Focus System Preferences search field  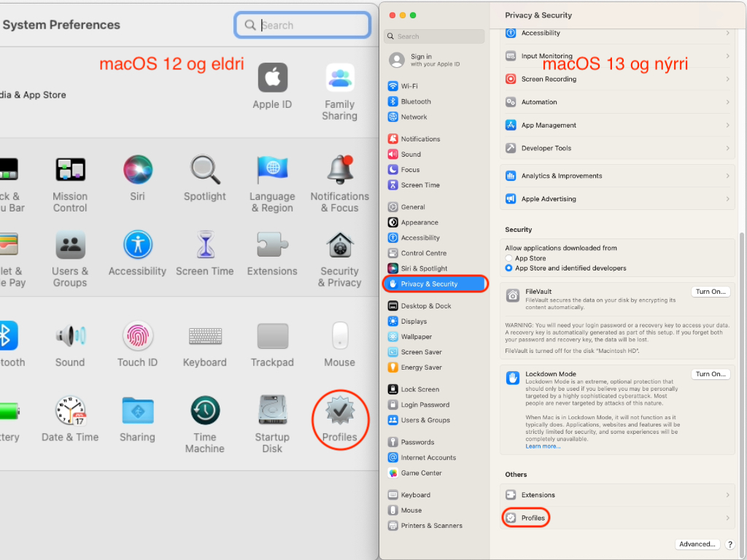(303, 25)
